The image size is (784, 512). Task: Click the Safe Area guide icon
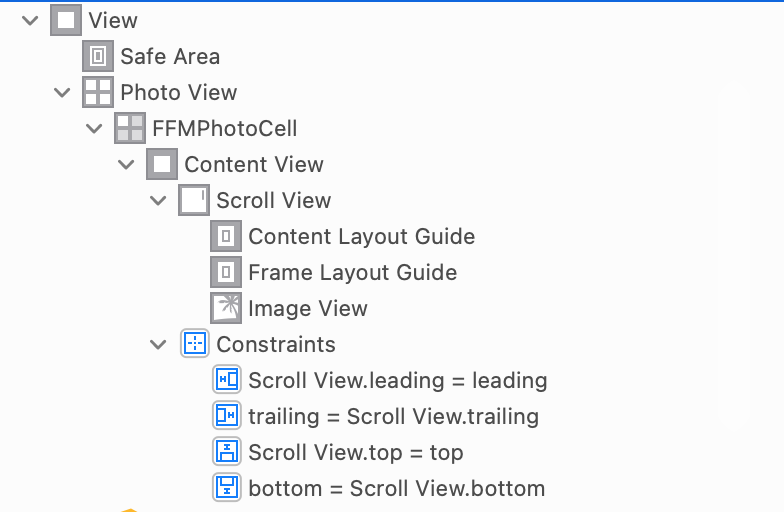pyautogui.click(x=98, y=56)
